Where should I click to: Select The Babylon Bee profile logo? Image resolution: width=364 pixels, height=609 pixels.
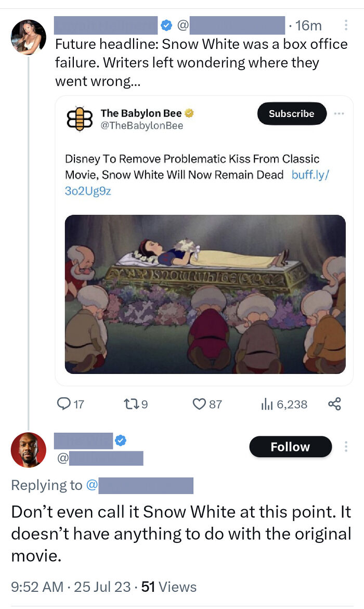[x=80, y=118]
